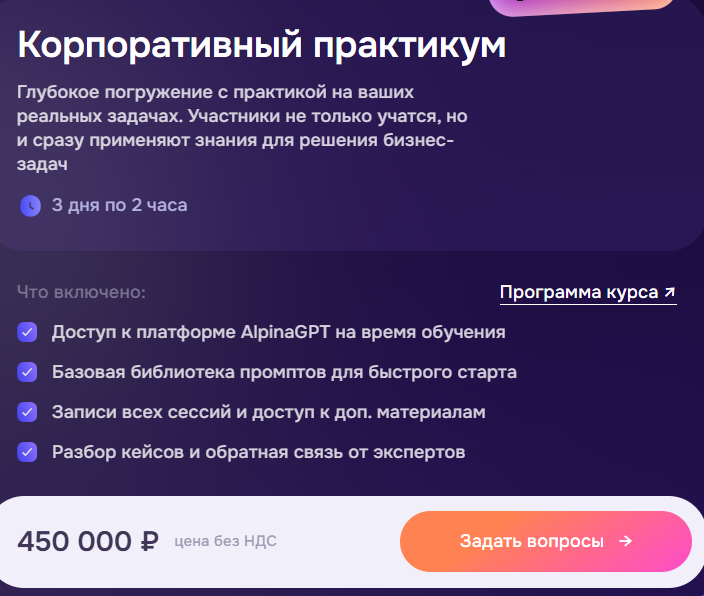Toggle the 'Базовая библиотека промптов' checkbox
This screenshot has width=704, height=596.
pyautogui.click(x=28, y=372)
